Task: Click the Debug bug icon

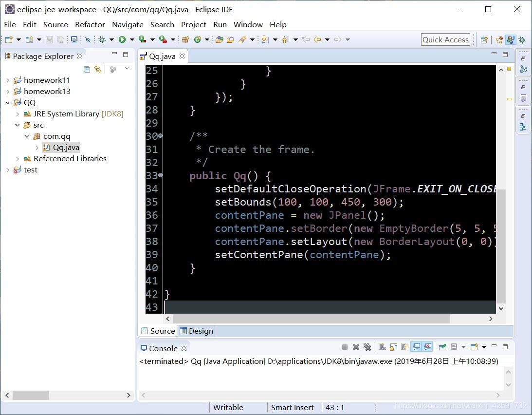Action: click(102, 40)
